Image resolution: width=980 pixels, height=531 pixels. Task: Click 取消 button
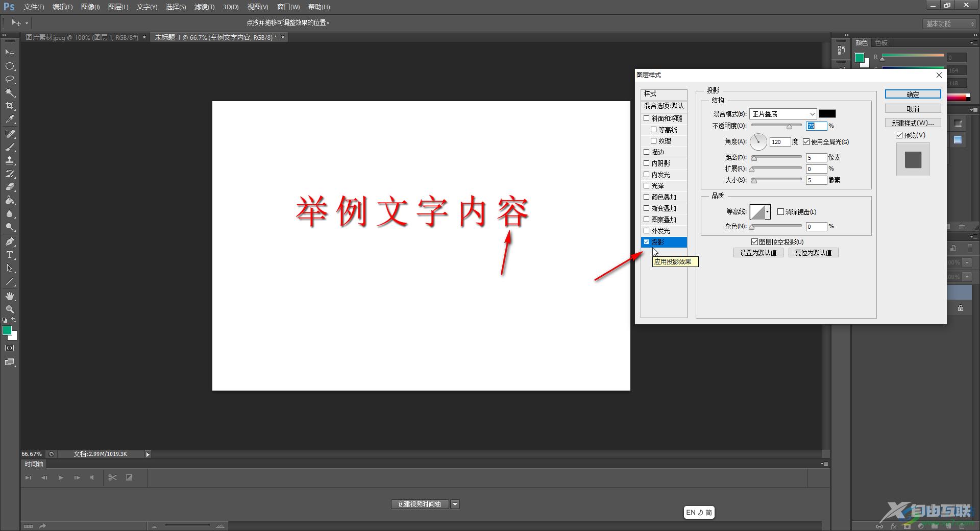pyautogui.click(x=913, y=109)
